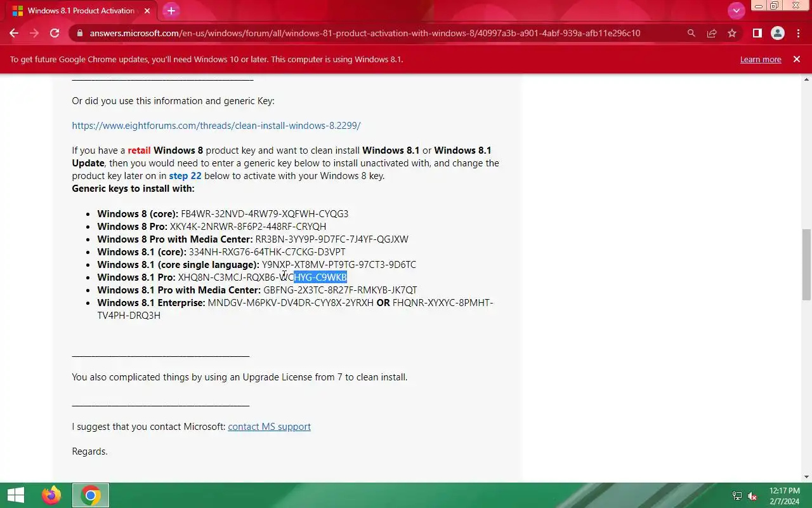Open Firefox from taskbar
Screen dimensions: 812x508
click(x=51, y=495)
